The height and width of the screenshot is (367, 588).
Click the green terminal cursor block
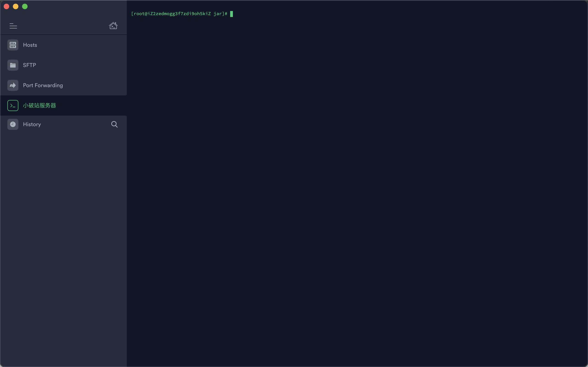pyautogui.click(x=231, y=14)
